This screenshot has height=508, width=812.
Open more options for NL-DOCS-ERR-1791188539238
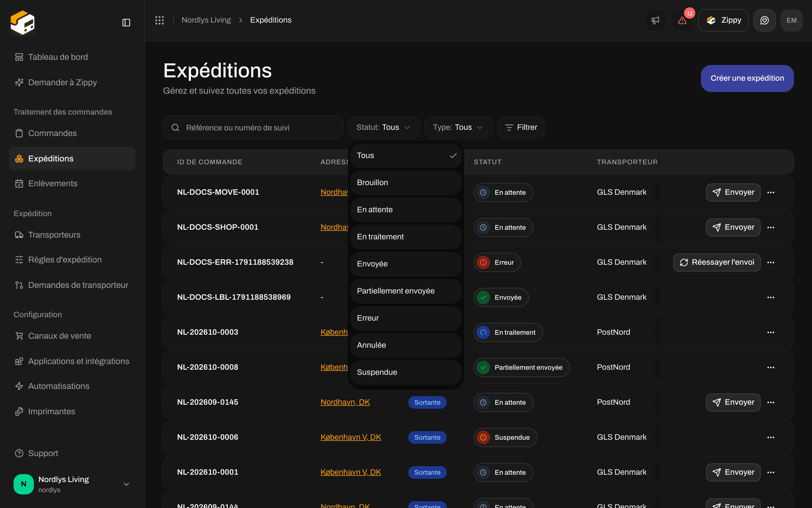click(771, 262)
